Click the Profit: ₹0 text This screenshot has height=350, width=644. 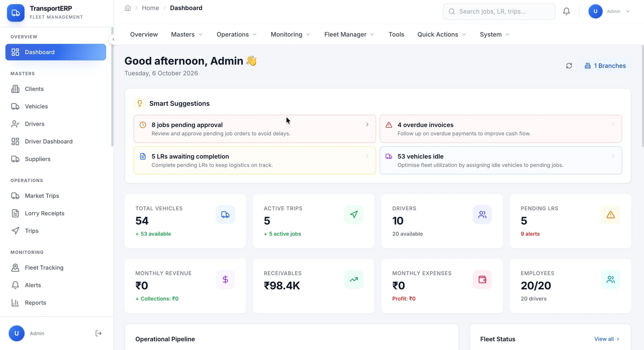coord(404,299)
